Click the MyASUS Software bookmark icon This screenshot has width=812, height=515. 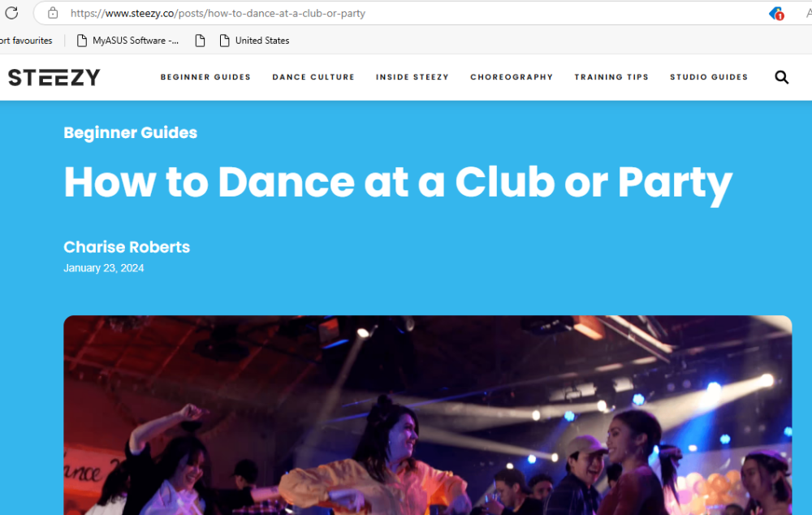pos(81,41)
